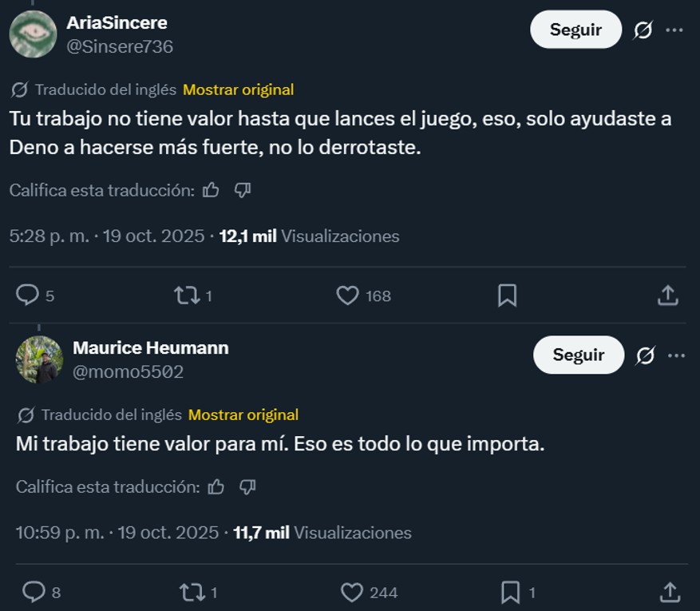700x611 pixels.
Task: Follow AriaSincere with Seguir button
Action: (x=575, y=30)
